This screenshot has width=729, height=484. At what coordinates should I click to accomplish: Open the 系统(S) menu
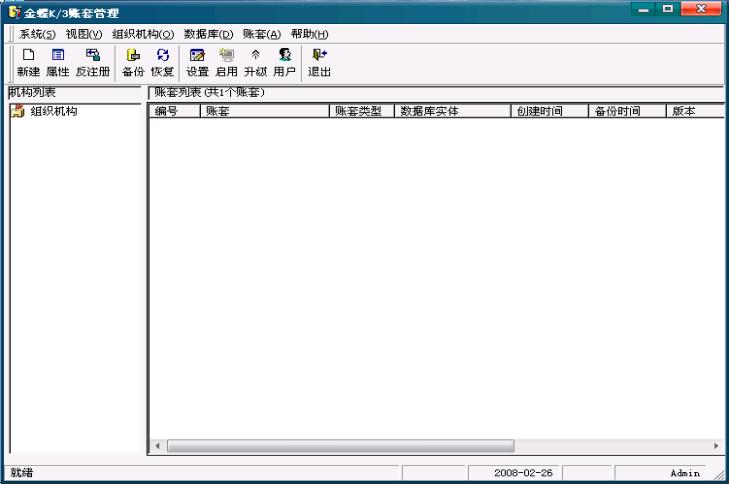[x=37, y=34]
